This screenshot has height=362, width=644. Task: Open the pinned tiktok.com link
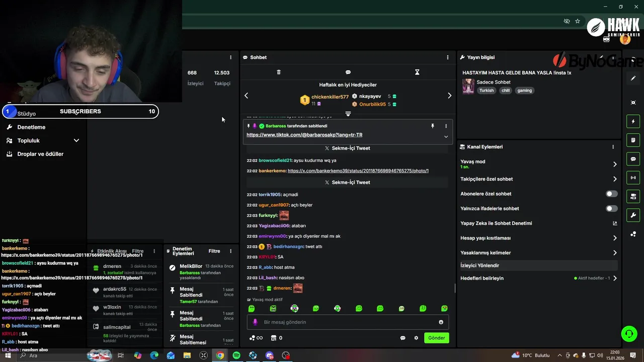click(x=304, y=135)
